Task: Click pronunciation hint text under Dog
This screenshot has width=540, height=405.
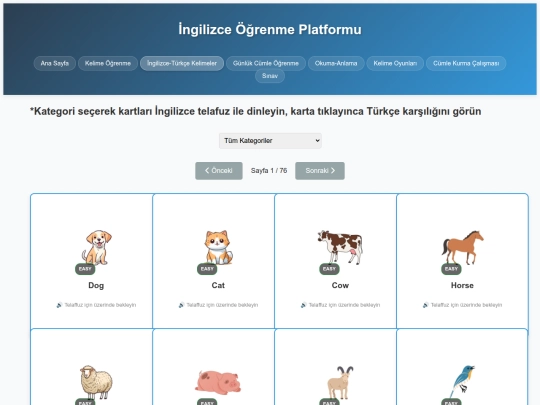Action: (x=100, y=305)
